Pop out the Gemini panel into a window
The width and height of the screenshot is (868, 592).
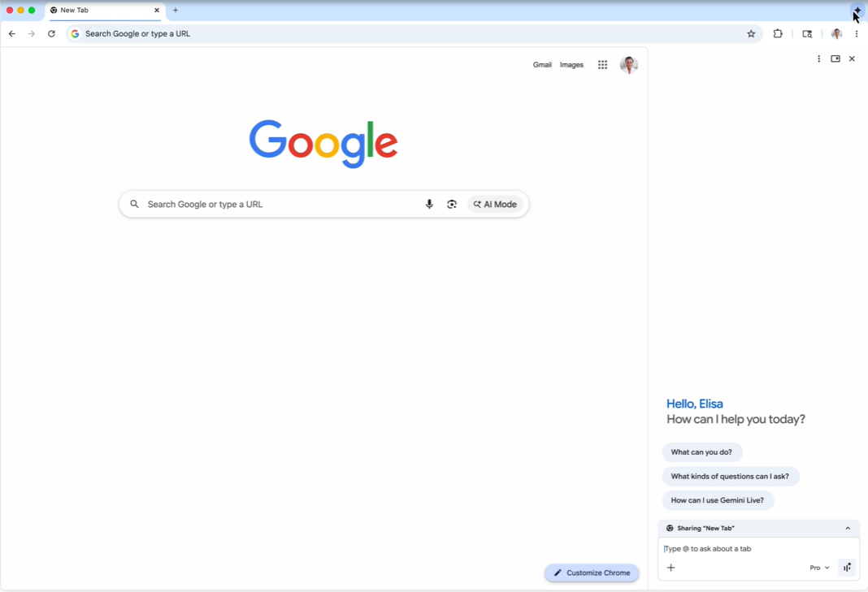pyautogui.click(x=835, y=58)
